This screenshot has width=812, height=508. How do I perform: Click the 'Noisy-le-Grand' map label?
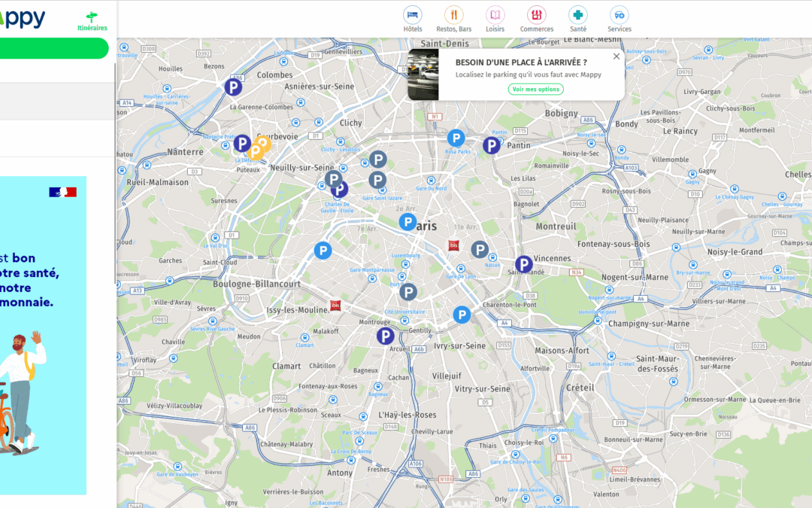[x=735, y=252]
